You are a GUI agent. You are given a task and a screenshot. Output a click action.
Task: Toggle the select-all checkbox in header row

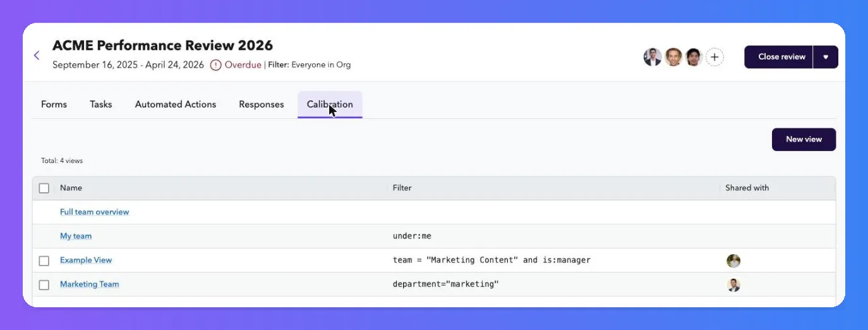click(44, 188)
